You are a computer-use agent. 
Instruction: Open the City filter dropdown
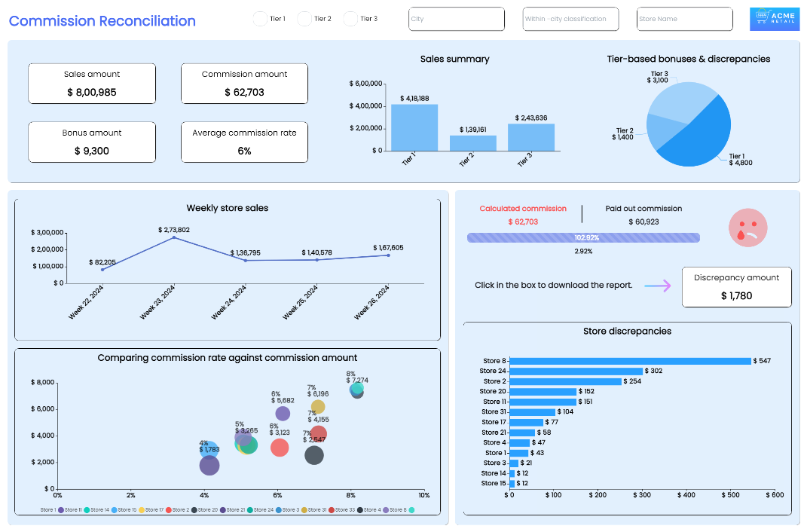(456, 19)
